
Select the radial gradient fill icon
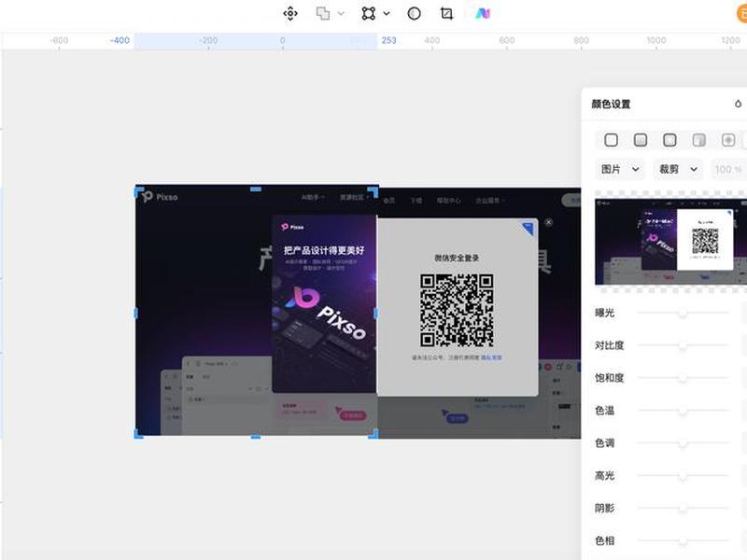(669, 140)
